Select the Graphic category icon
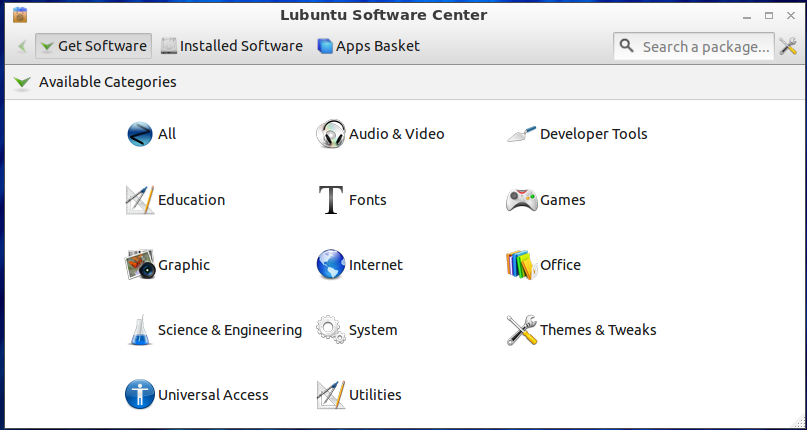Screen dimensions: 807x430 pos(140,265)
